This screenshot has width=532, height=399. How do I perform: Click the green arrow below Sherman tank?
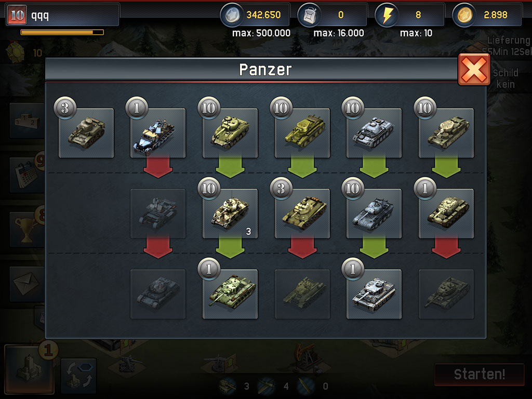[x=230, y=167]
